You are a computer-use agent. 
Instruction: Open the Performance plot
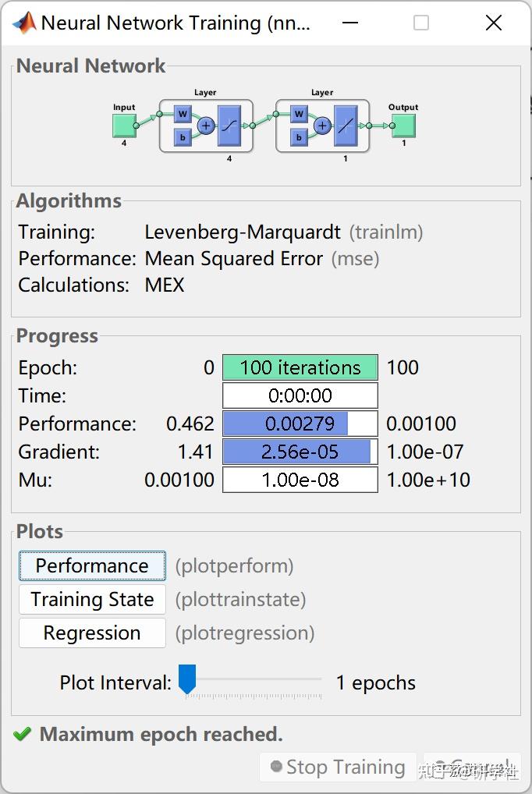click(92, 566)
